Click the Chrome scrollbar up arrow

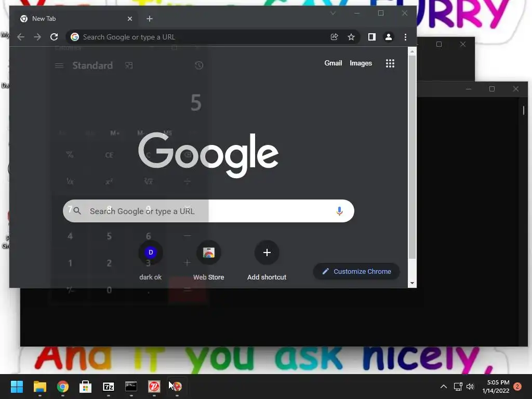pyautogui.click(x=412, y=51)
